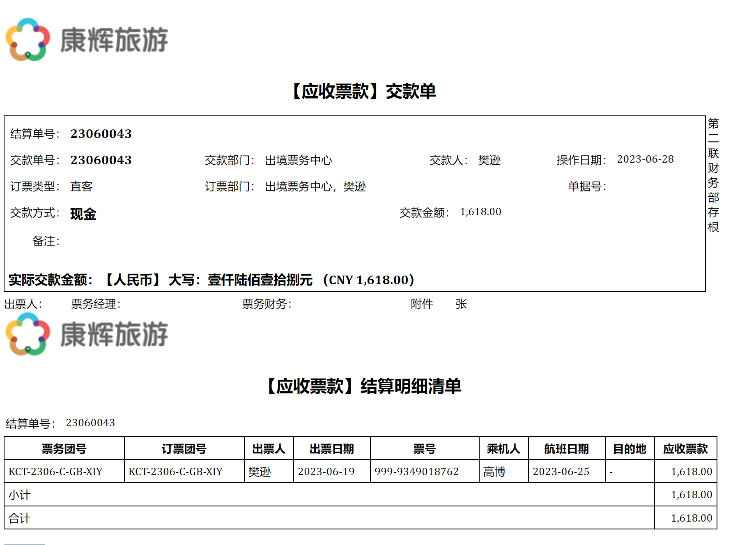Click the issue date 2023-06-19 cell
756x545 pixels.
[x=326, y=471]
